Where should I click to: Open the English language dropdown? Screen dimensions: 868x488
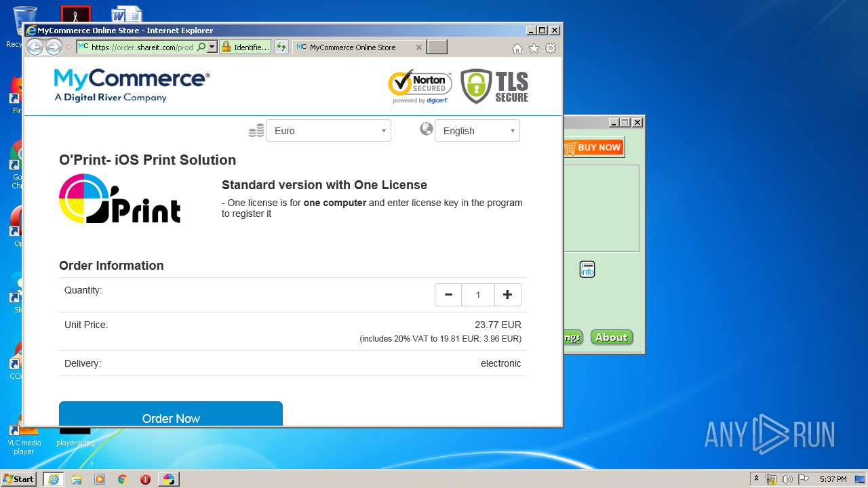pos(477,131)
